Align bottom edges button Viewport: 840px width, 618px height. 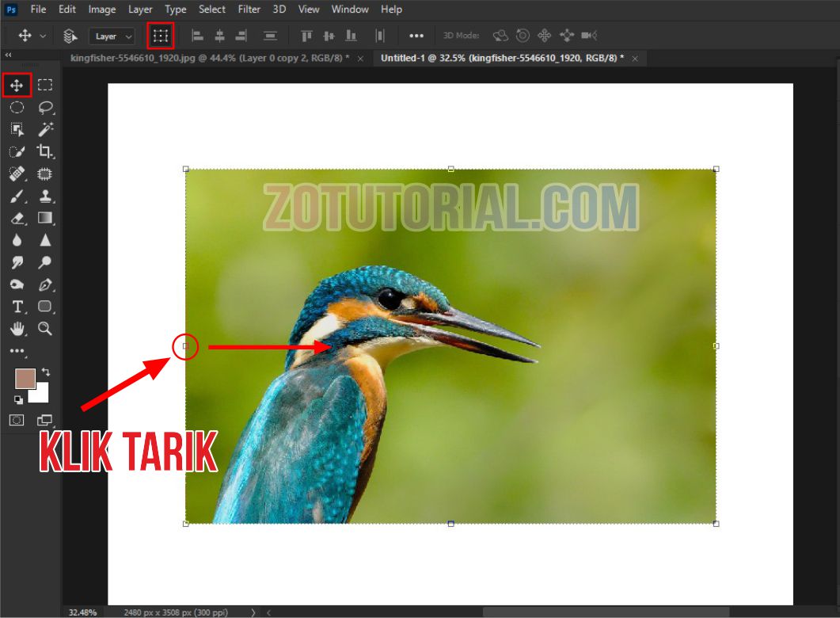[351, 36]
